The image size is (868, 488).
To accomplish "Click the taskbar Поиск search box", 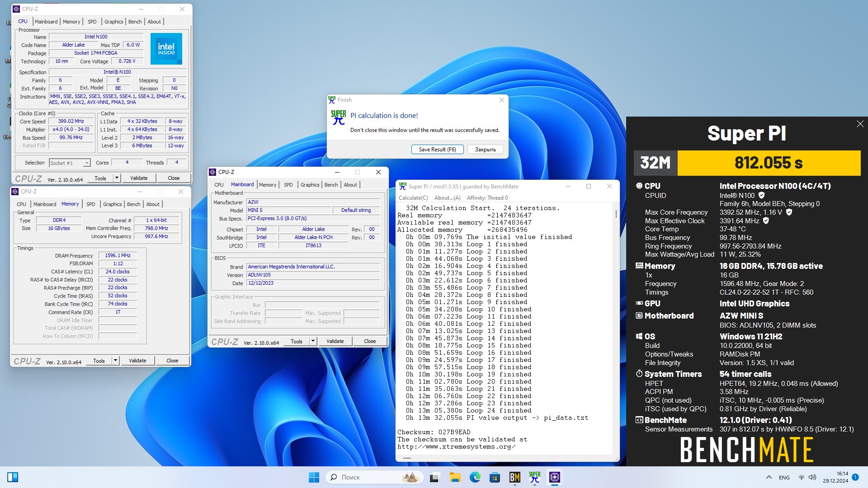I will click(x=374, y=477).
